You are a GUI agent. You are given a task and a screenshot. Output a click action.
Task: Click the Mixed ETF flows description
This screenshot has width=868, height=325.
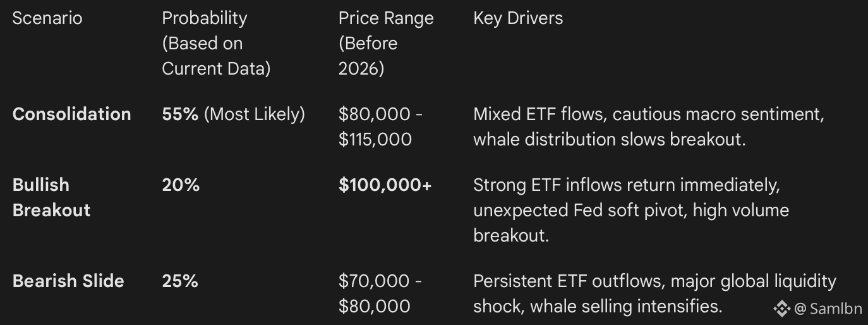click(x=649, y=126)
